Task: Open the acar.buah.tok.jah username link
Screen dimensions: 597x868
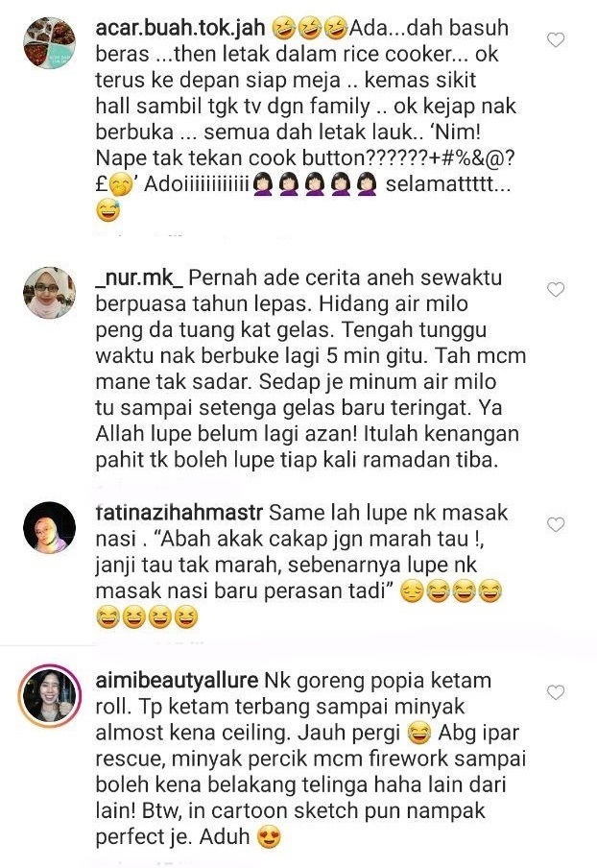Action: tap(179, 28)
